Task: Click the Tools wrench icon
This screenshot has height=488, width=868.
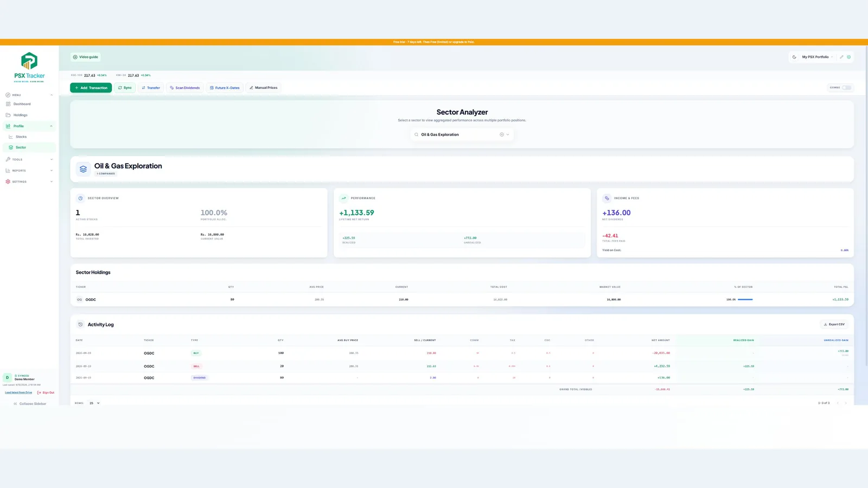Action: [8, 159]
